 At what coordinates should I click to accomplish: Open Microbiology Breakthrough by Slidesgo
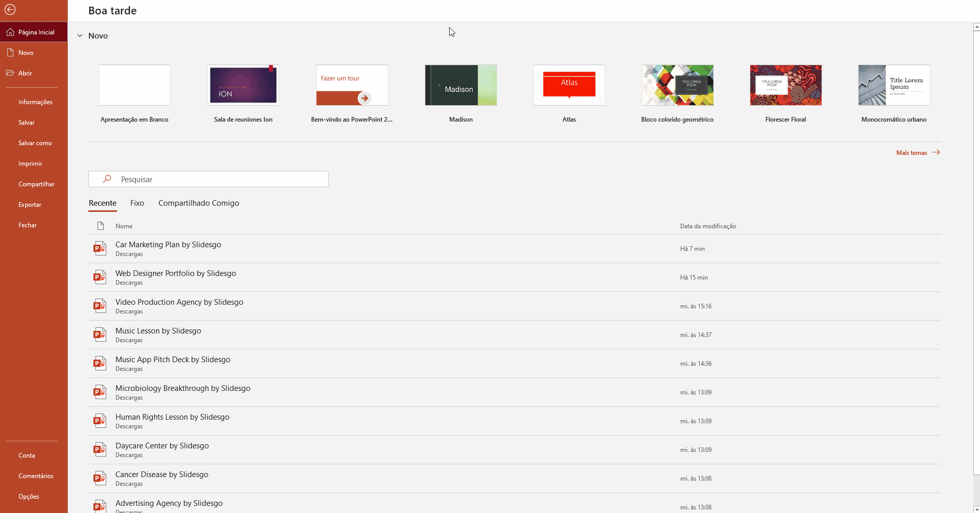coord(514,392)
